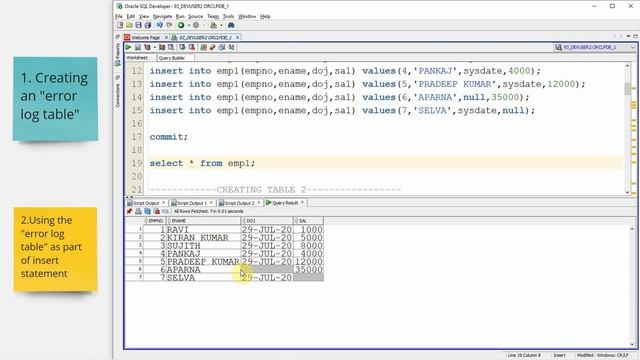The image size is (640, 360).
Task: Click the To Upper/Lower case icon
Action: coord(231,47)
